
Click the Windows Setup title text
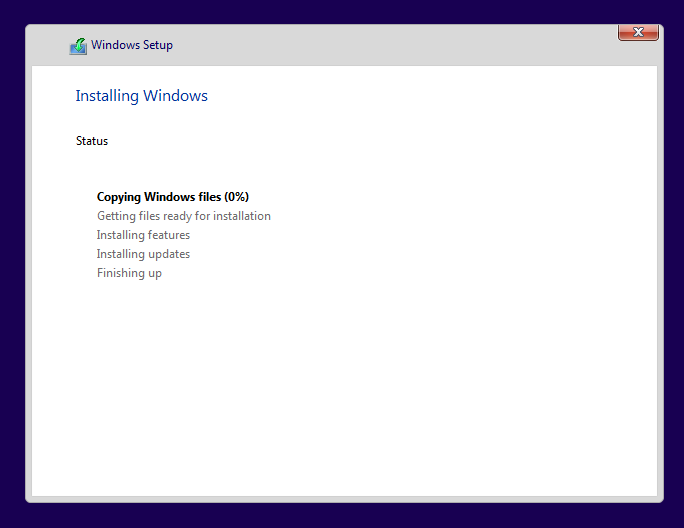coord(132,45)
